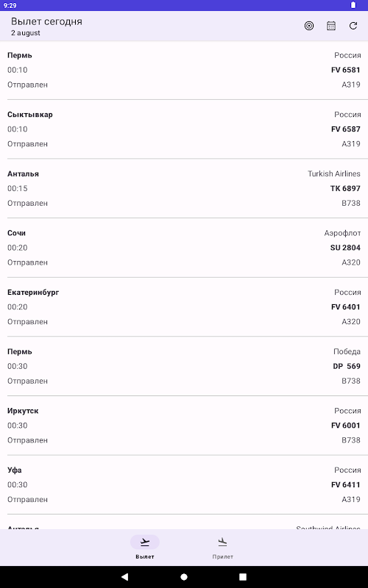Image resolution: width=368 pixels, height=588 pixels.
Task: Select Победа flight DP 569
Action: [x=184, y=366]
